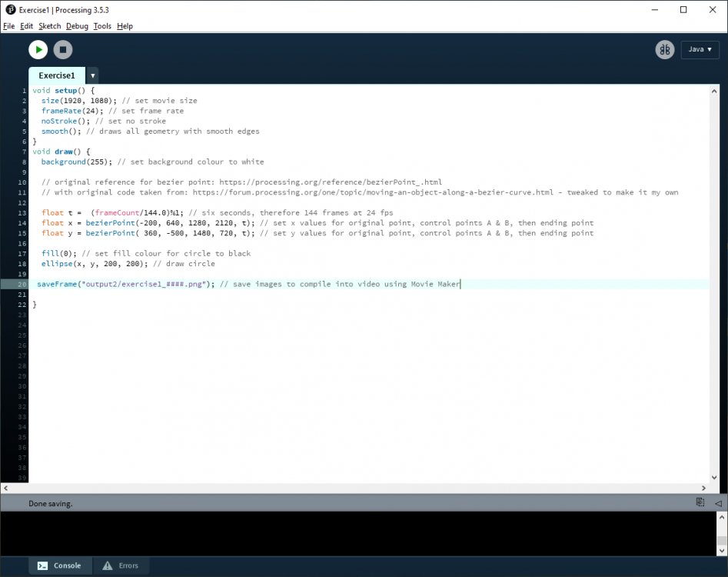Open the File menu
The width and height of the screenshot is (728, 577).
tap(9, 26)
